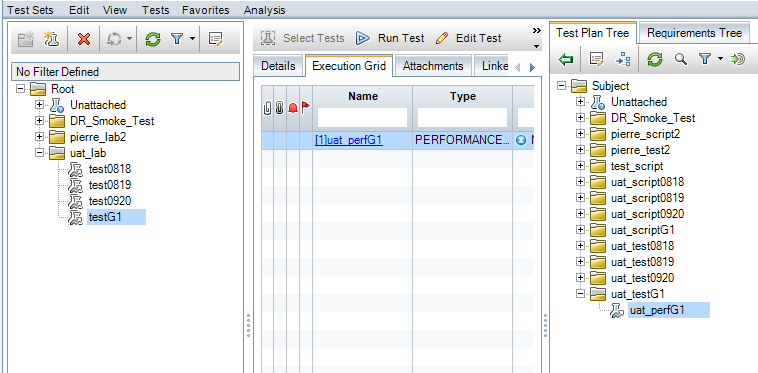Click the Name column header
Viewport: 758px width, 373px height.
pyautogui.click(x=363, y=96)
